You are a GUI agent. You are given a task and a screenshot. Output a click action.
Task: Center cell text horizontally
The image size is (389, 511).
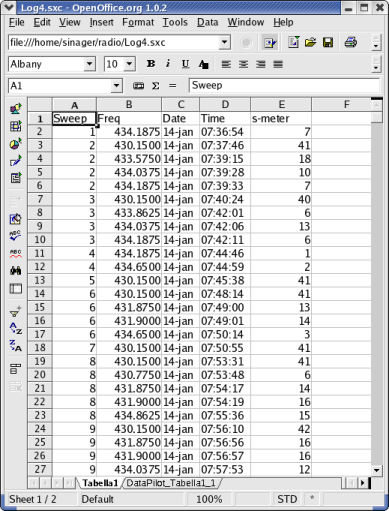pos(244,64)
